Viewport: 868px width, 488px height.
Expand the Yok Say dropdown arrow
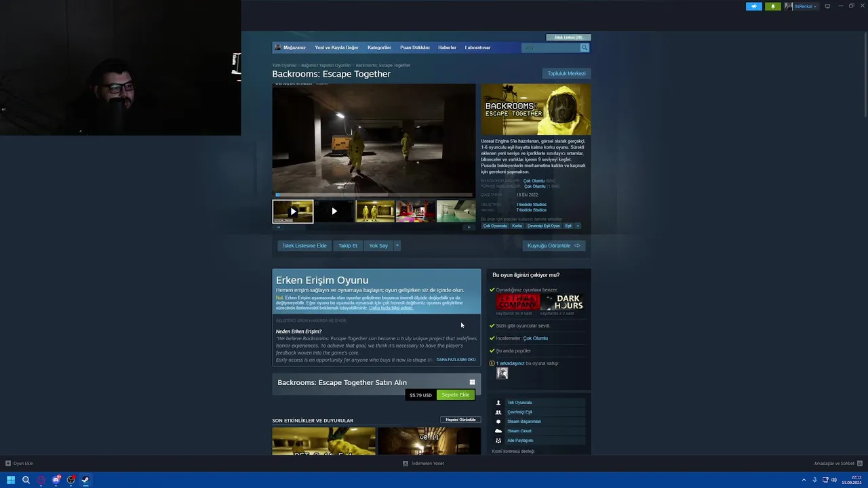coord(397,245)
